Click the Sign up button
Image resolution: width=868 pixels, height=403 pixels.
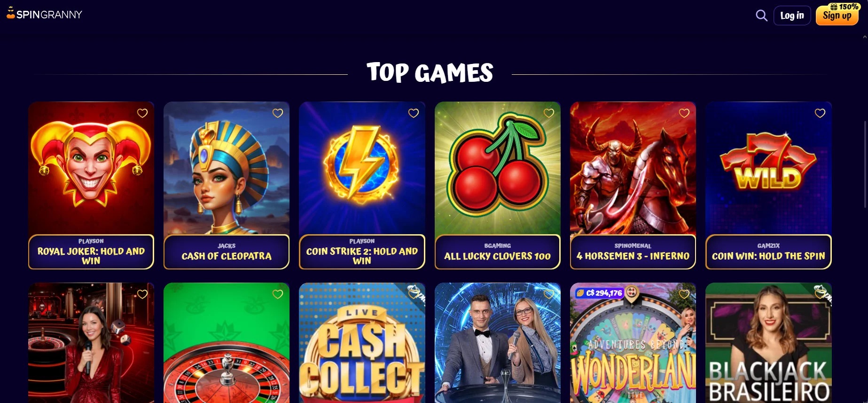837,16
